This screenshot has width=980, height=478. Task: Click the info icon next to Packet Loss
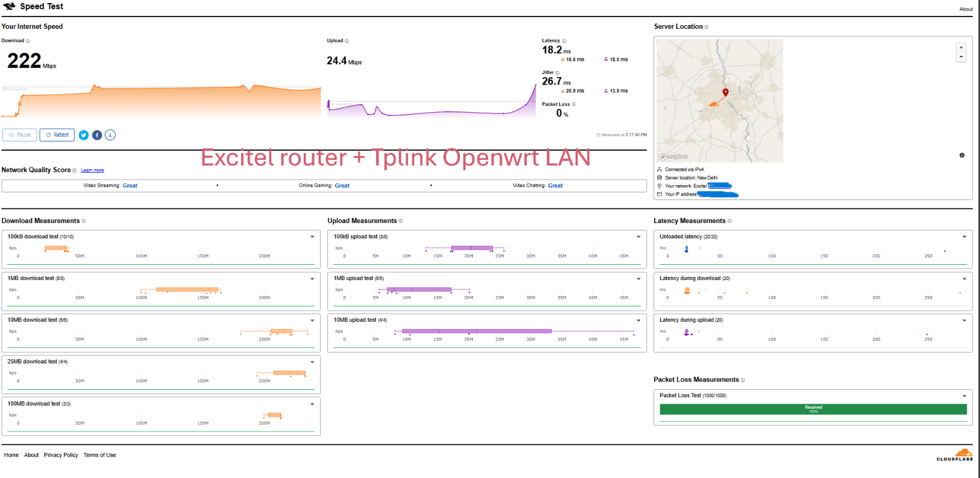coord(574,104)
